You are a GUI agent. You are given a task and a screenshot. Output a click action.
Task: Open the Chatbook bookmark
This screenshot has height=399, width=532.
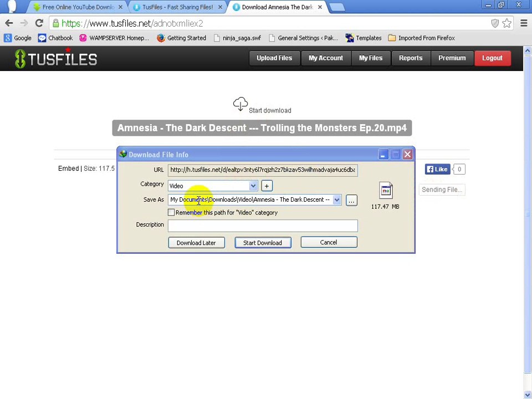[x=55, y=38]
